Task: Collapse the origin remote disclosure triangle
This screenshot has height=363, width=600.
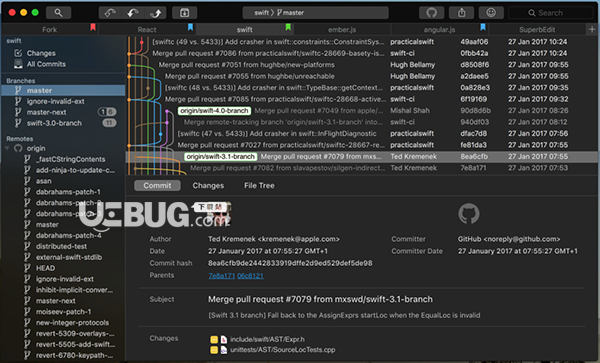Action: 7,148
